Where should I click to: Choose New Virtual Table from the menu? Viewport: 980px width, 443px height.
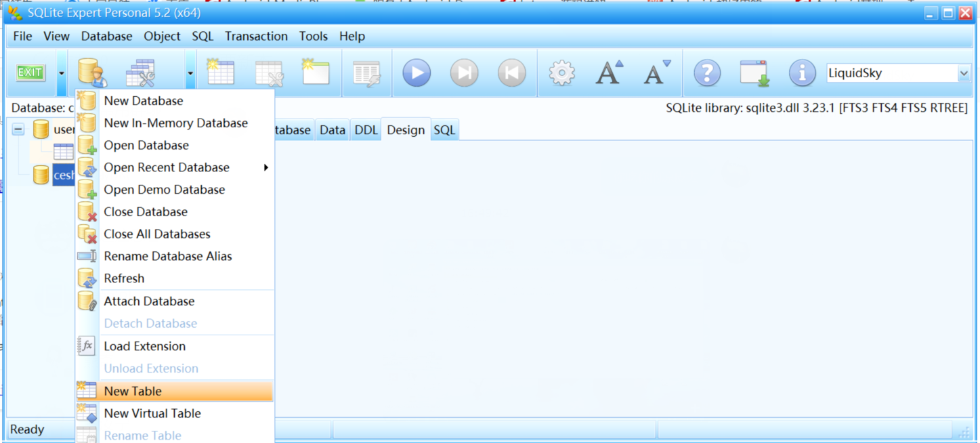152,413
